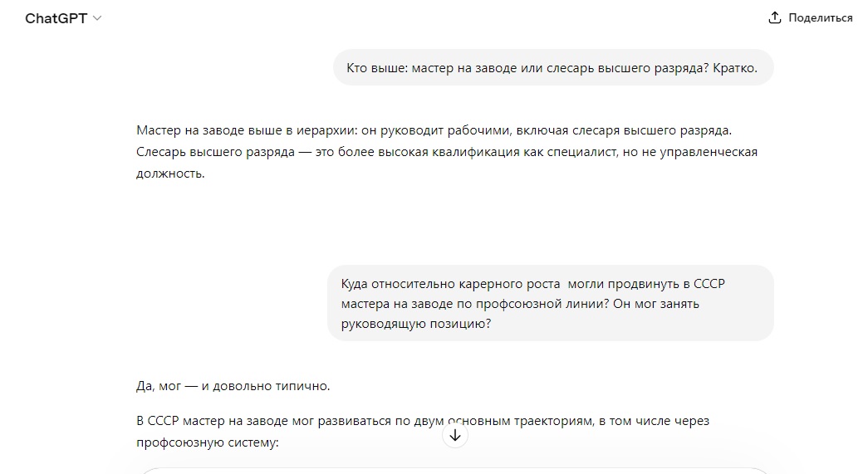Click the word иерархии in first reply
868x474 pixels.
coord(326,130)
